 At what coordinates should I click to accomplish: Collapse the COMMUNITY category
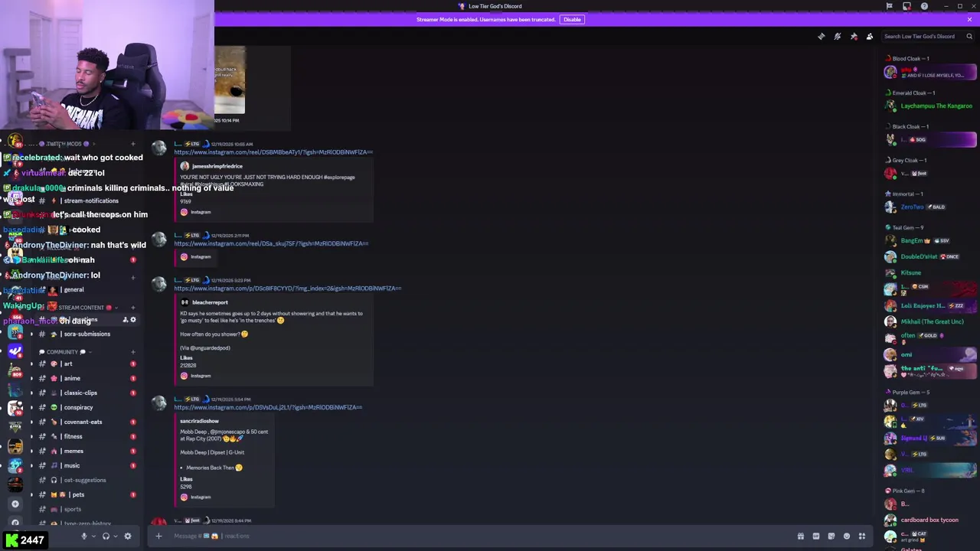(62, 352)
